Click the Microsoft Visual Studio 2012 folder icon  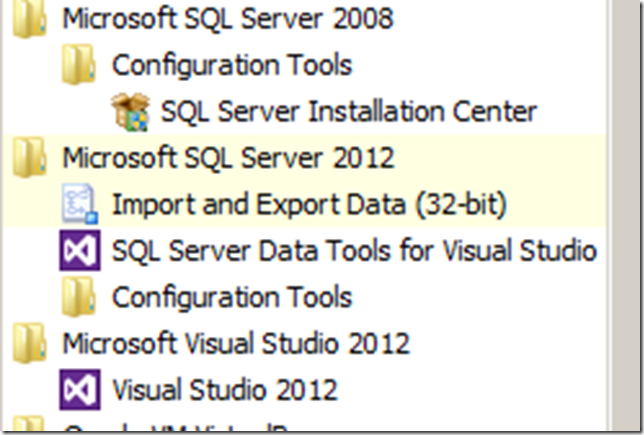click(x=30, y=343)
